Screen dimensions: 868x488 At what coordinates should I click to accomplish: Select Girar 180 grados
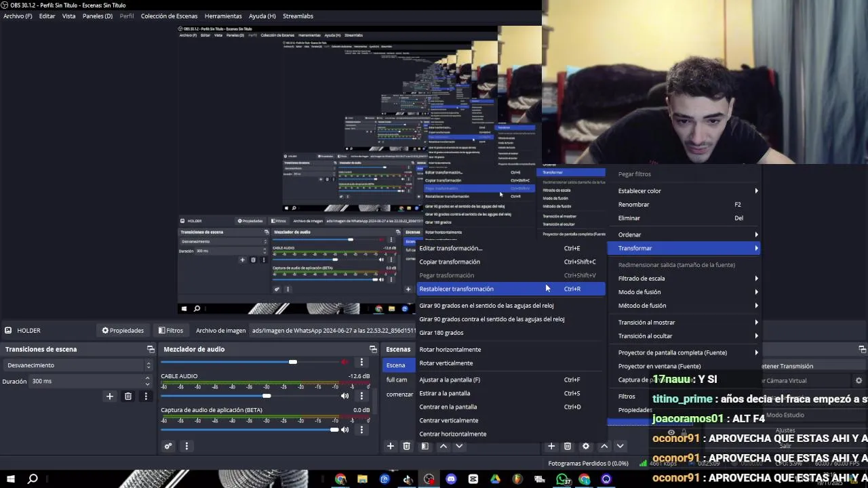[510, 333]
